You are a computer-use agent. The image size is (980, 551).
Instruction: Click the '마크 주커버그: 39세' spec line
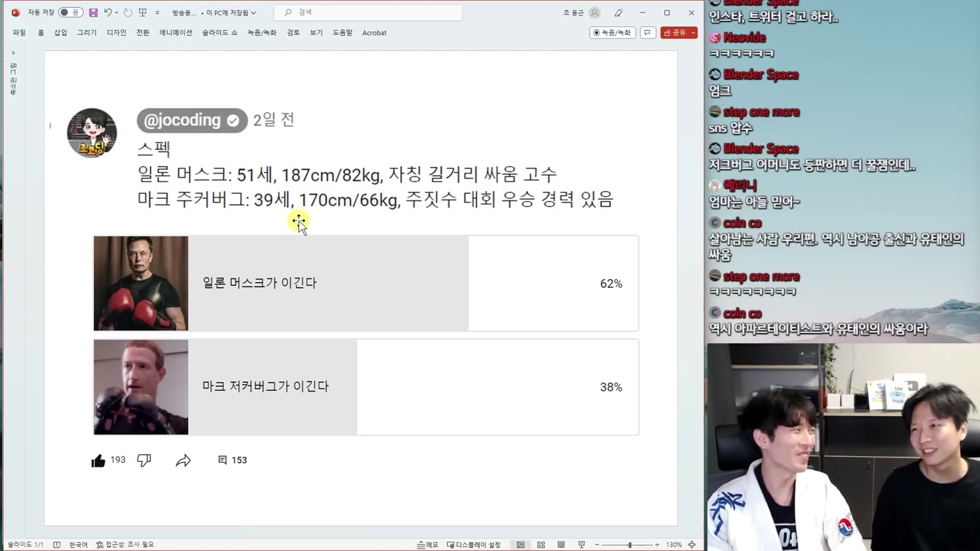coord(376,199)
